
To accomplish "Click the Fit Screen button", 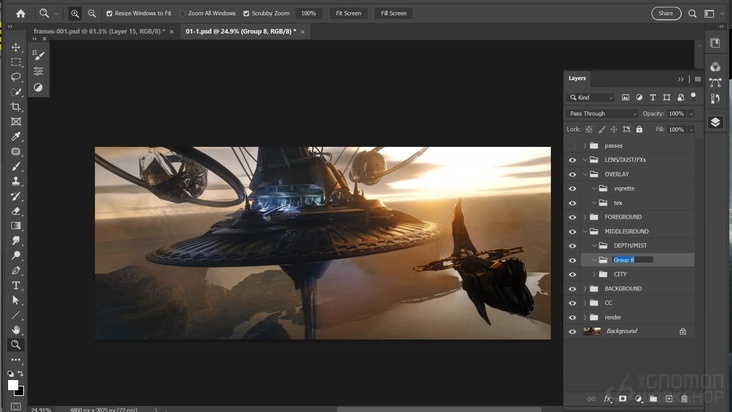I will [348, 14].
